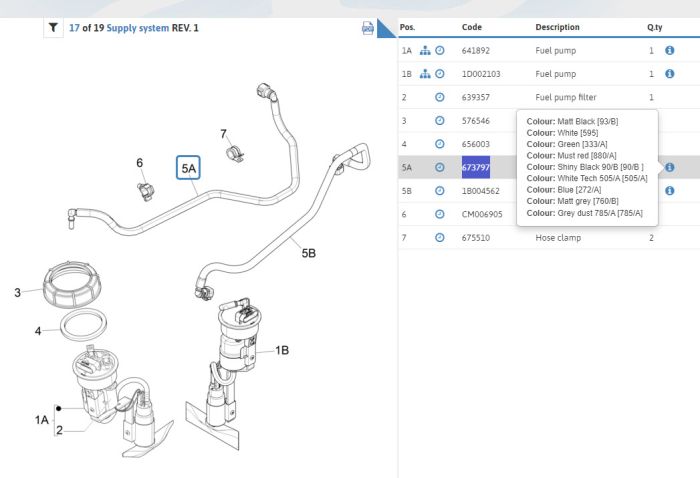Open assembly hierarchy icon for row 1A
The image size is (700, 478).
coord(424,50)
